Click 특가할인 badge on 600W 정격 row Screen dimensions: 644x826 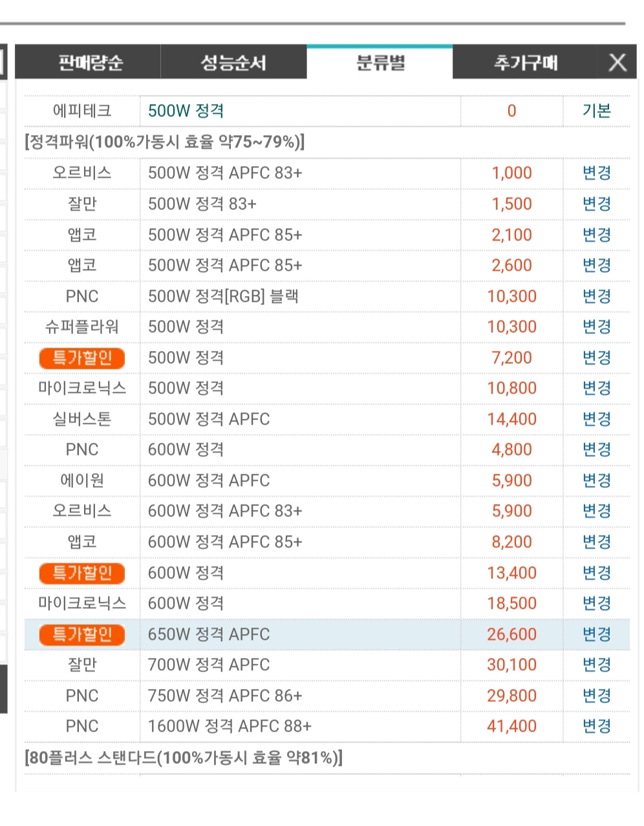click(82, 573)
